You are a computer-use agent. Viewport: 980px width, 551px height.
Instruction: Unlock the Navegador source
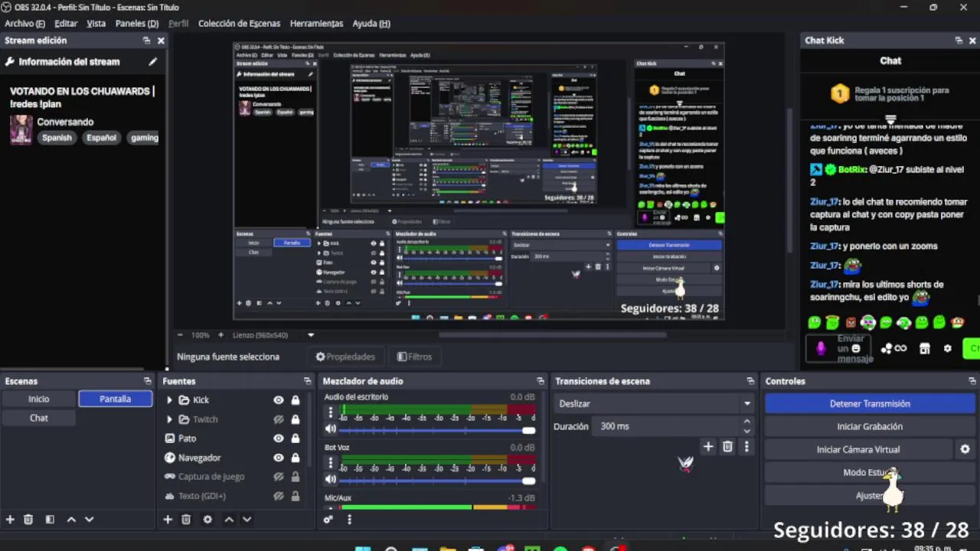[296, 458]
